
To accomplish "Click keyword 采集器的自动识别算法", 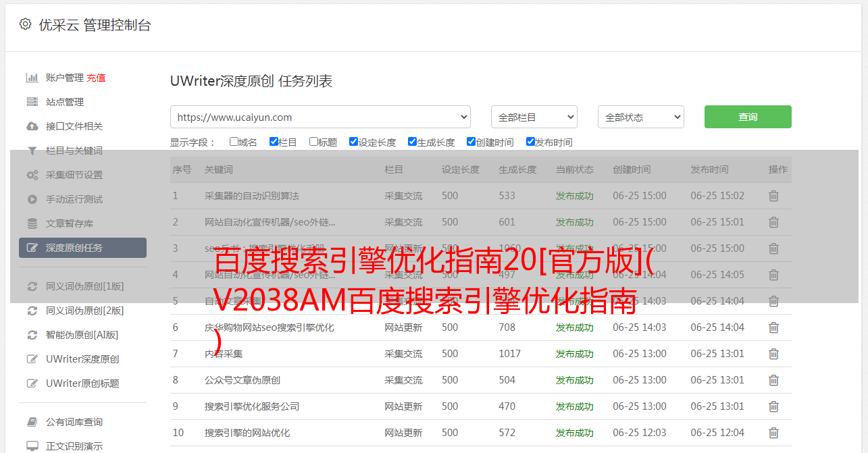I will 252,196.
